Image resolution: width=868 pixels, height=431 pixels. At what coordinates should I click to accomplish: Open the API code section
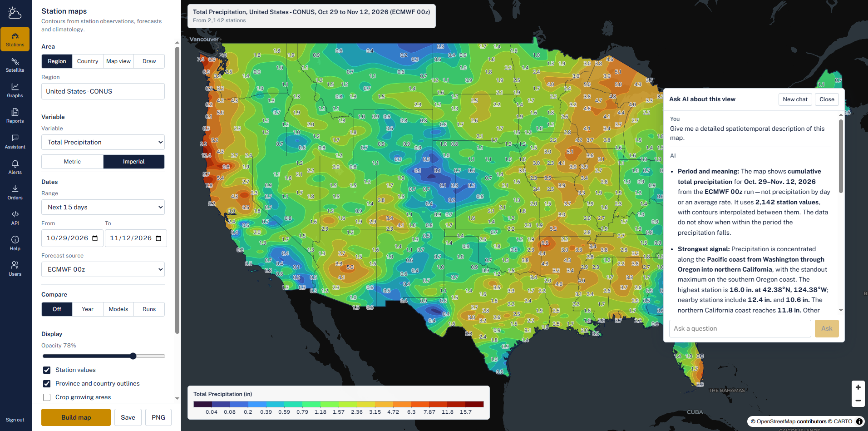click(x=15, y=218)
